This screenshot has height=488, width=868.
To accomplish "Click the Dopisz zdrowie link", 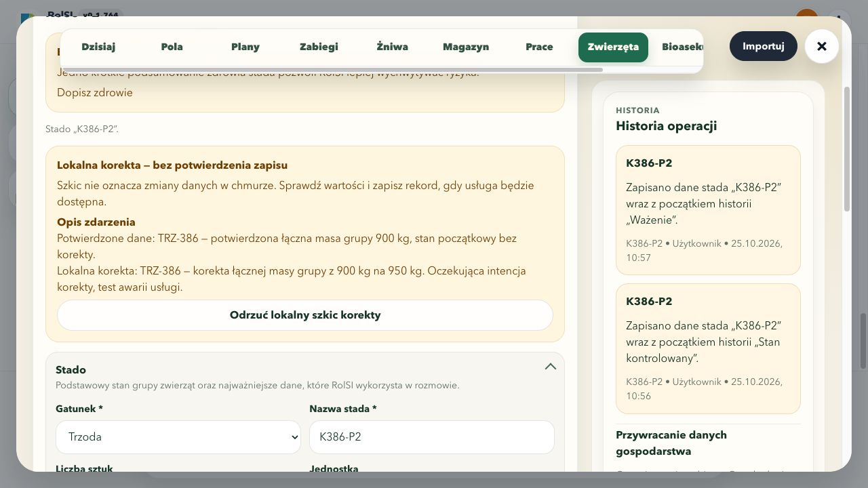I will pos(95,93).
